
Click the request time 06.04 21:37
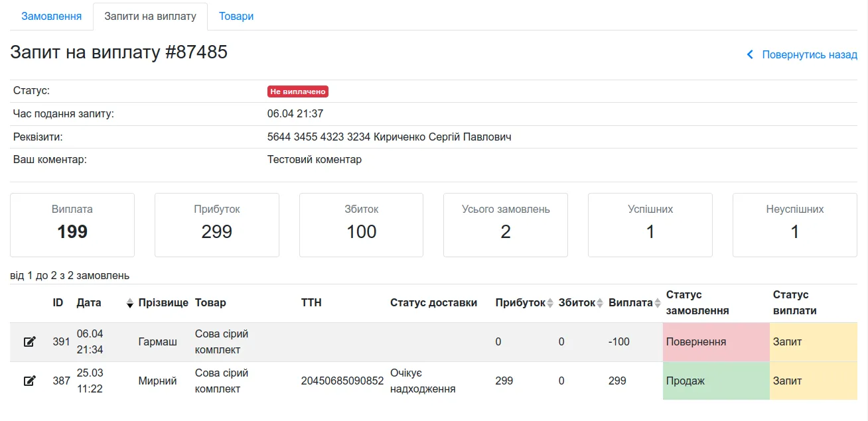tap(295, 114)
